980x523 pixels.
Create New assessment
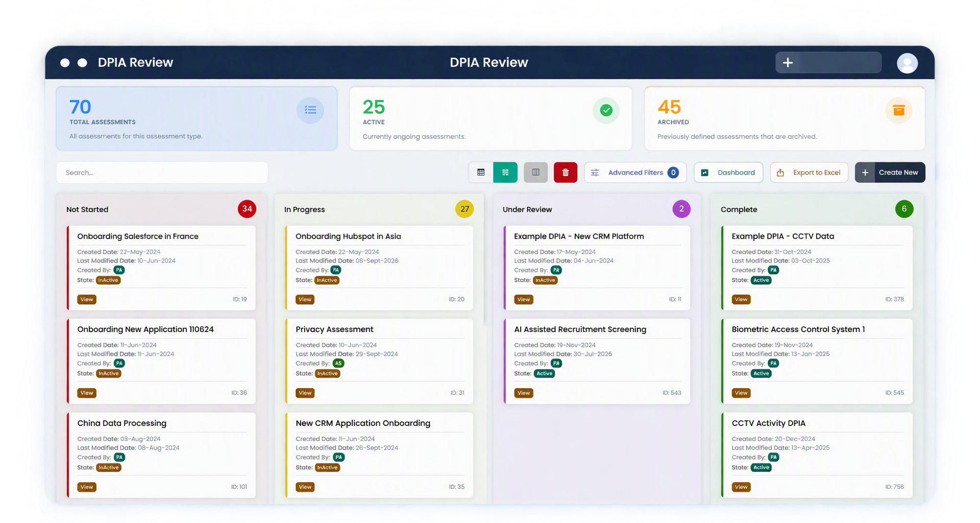[890, 173]
